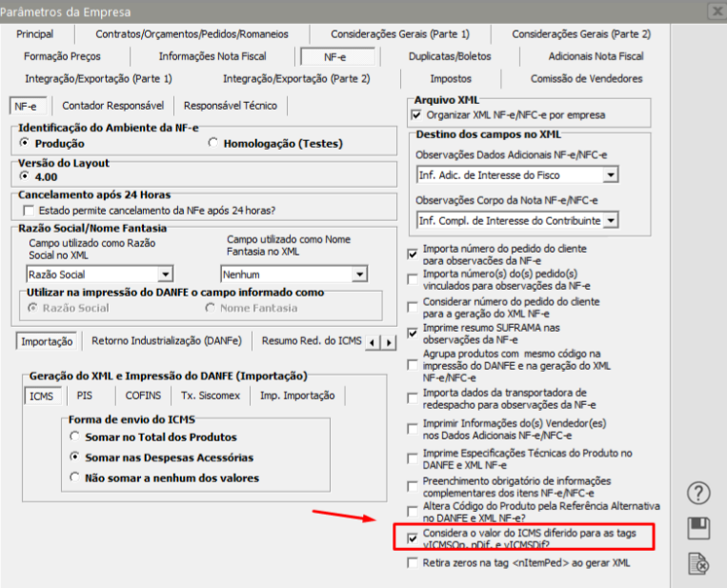Viewport: 727px width, 588px height.
Task: Expand Inf. Compl. de Interesse do Contribuinte dropdown
Action: pos(611,220)
